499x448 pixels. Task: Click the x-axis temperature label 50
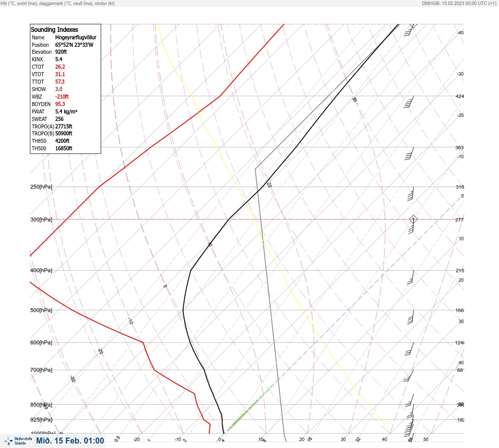426,440
